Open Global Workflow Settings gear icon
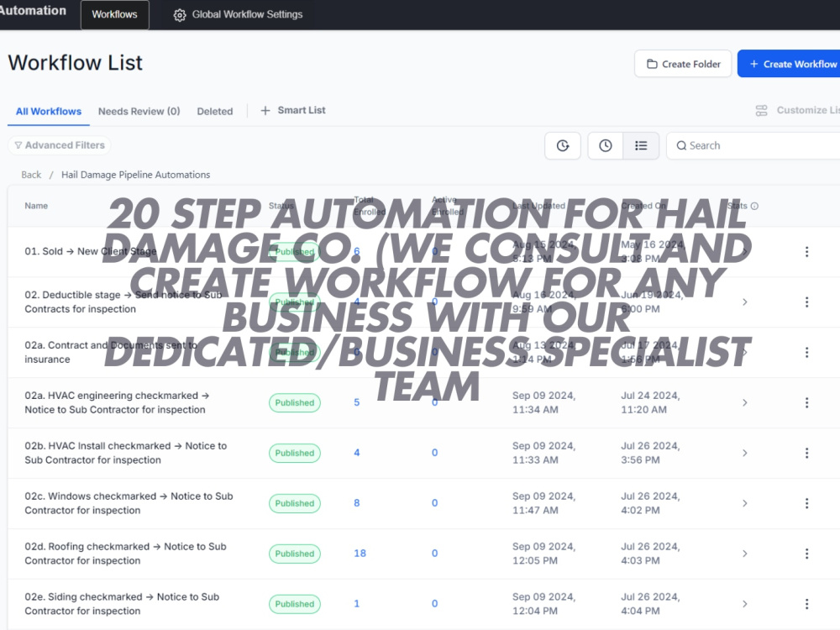The image size is (840, 630). point(180,15)
